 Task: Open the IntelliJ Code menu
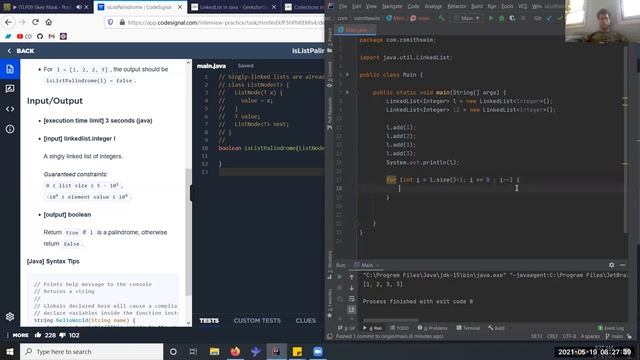(413, 7)
